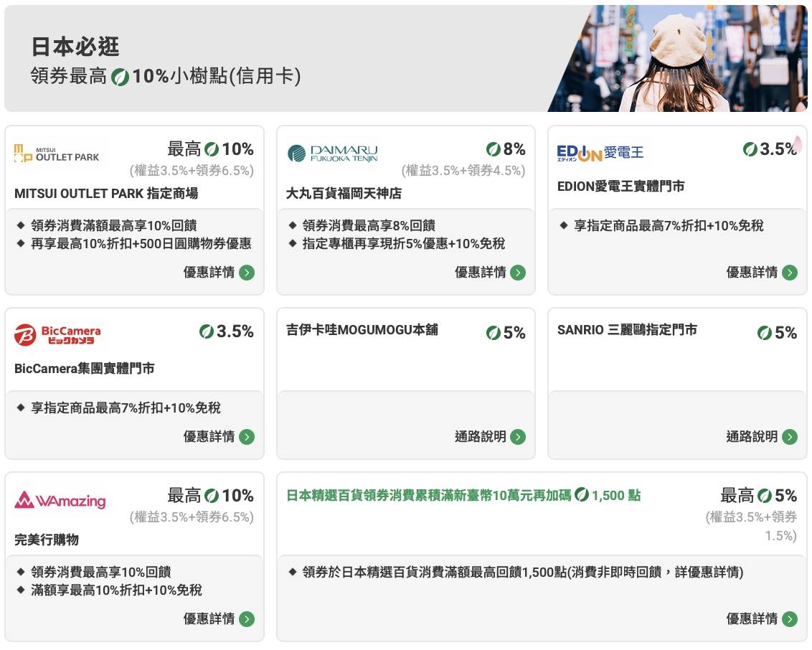
Task: Click the BicCamera red logo
Action: (57, 335)
